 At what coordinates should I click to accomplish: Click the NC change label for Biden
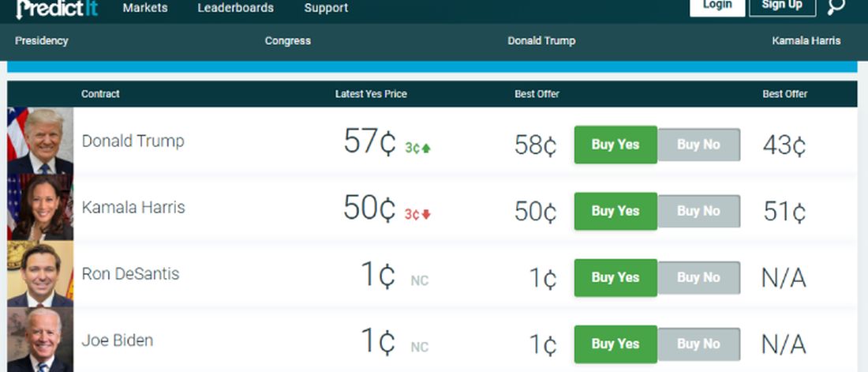pyautogui.click(x=420, y=348)
